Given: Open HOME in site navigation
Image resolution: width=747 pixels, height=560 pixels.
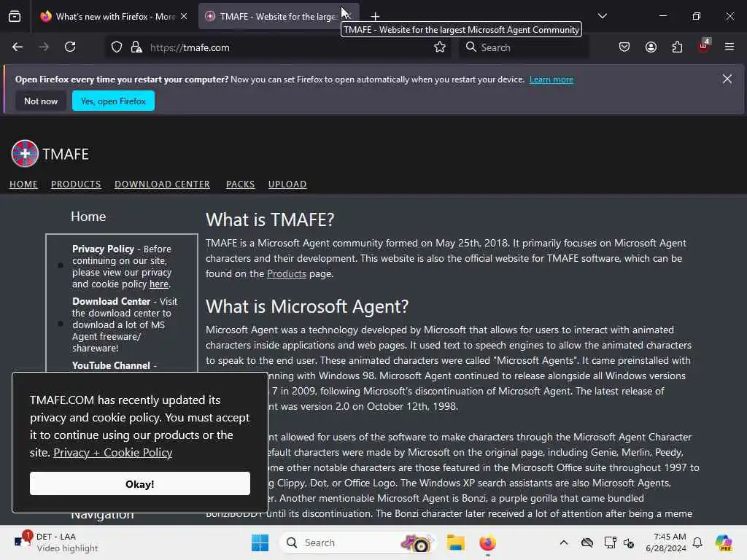Looking at the screenshot, I should pos(23,184).
